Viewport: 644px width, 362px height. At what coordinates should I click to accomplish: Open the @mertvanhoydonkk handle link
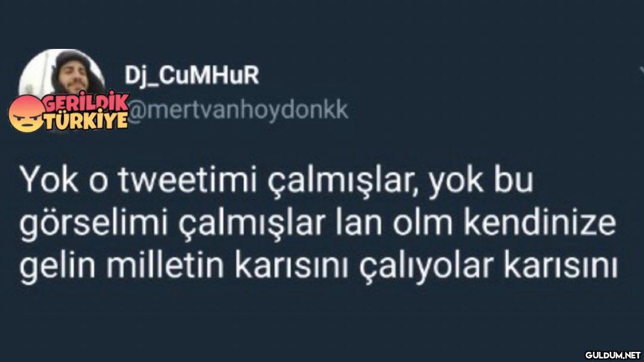point(238,110)
